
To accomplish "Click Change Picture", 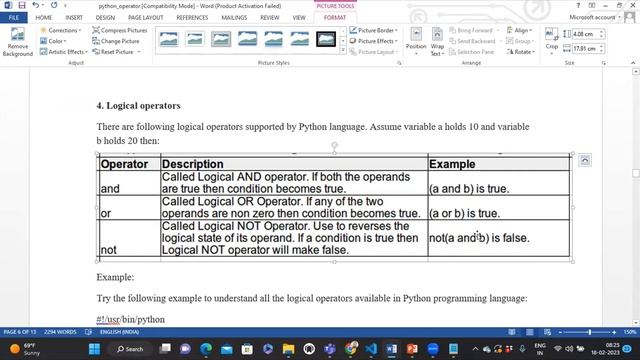I will (116, 41).
